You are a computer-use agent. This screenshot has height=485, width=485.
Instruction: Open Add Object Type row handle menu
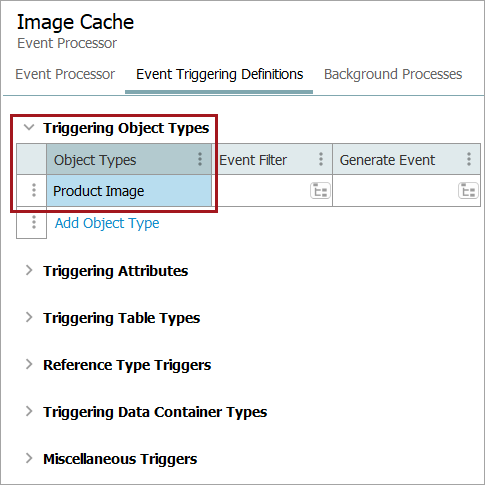tap(34, 222)
